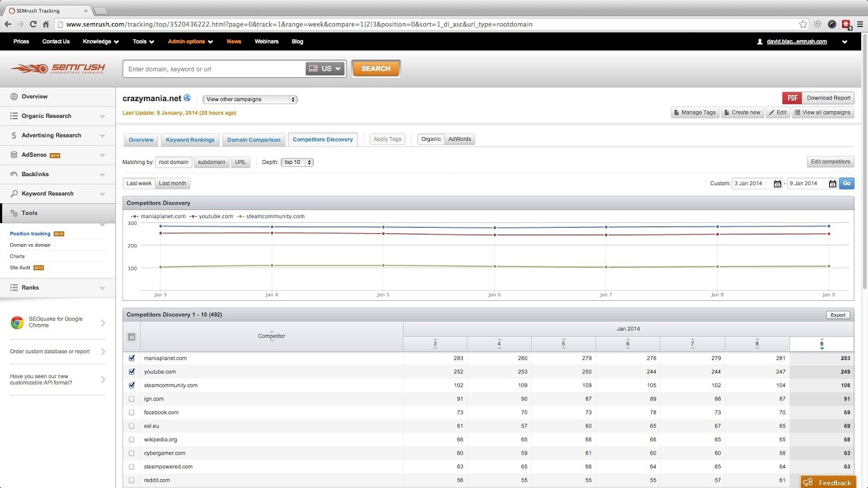Check esl.eu checkbox
Screen dimensions: 868x488
pyautogui.click(x=132, y=426)
